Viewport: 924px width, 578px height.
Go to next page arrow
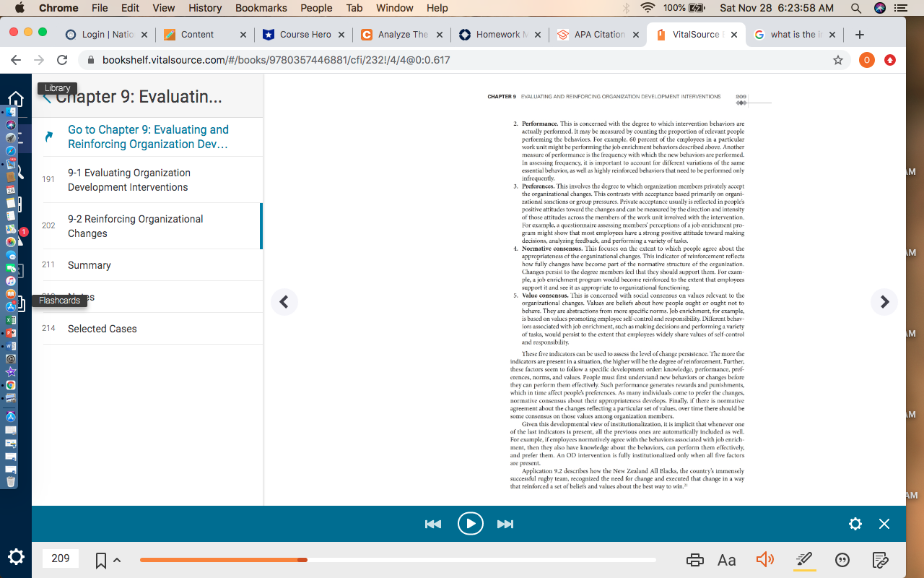pos(884,302)
